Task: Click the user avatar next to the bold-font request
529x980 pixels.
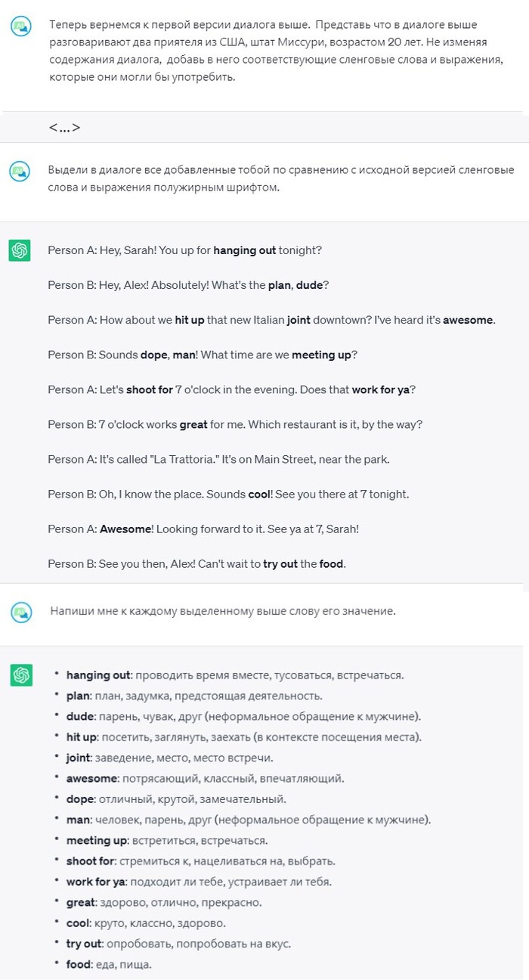Action: point(20,171)
